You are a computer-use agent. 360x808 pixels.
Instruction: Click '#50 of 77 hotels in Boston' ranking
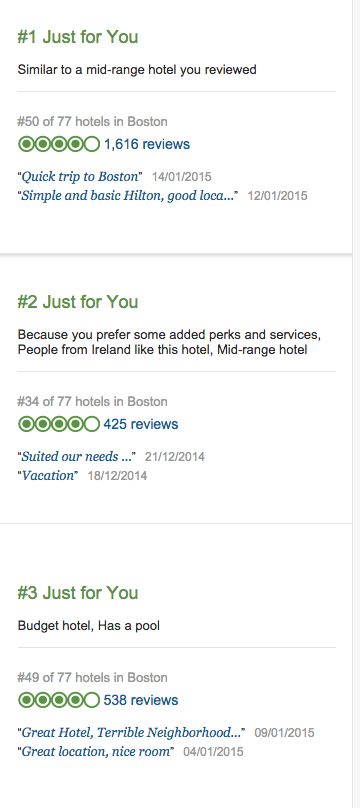[92, 122]
